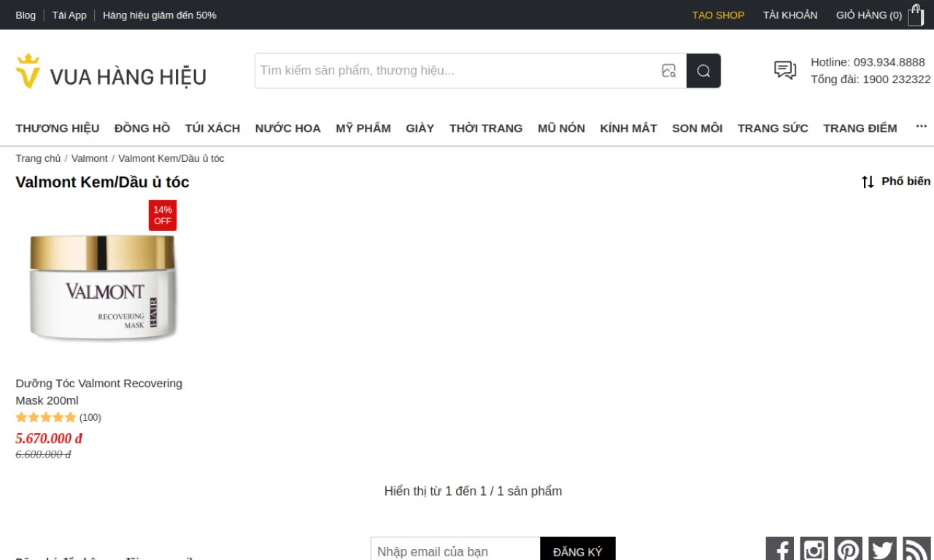
Task: Open Dưỡng Tóc Valmont Recovering Mask product title
Action: click(x=99, y=392)
